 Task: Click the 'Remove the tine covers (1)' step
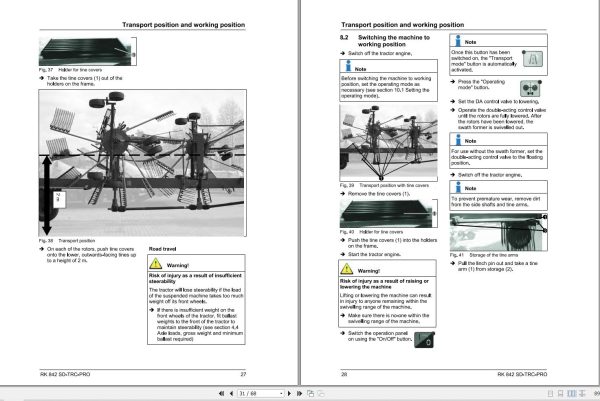coord(379,194)
